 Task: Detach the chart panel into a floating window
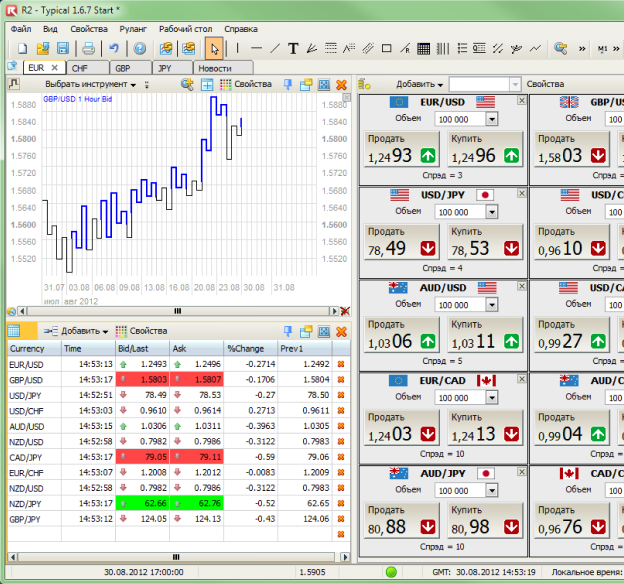[x=306, y=84]
